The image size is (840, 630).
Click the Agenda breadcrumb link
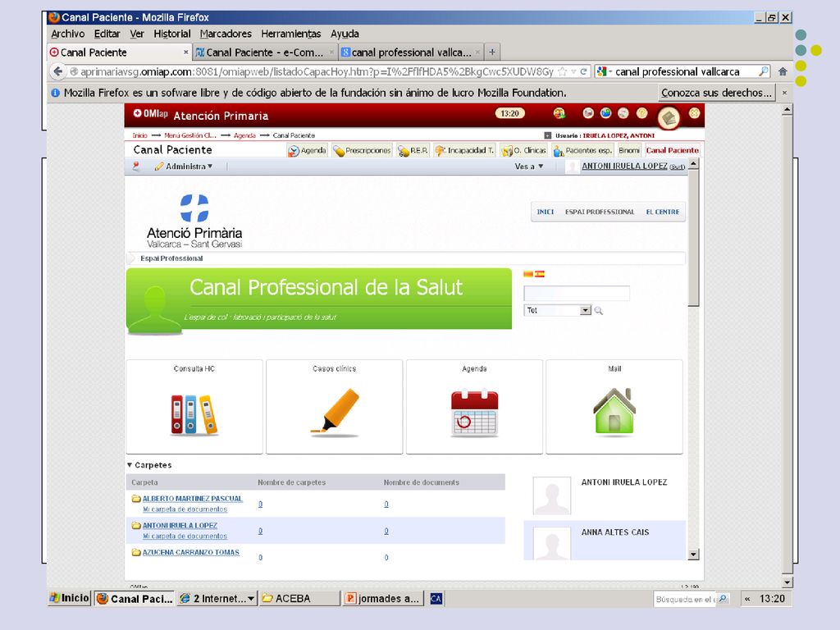[244, 135]
